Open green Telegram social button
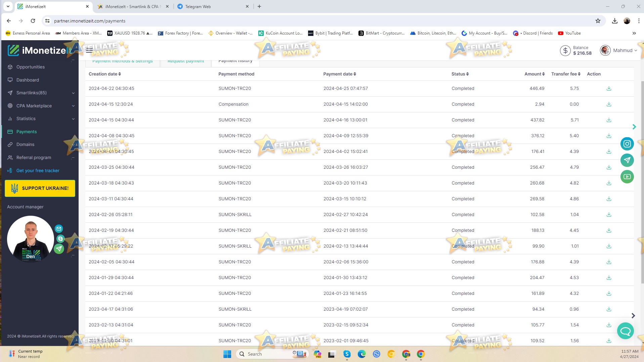Image resolution: width=644 pixels, height=362 pixels. pos(627,160)
